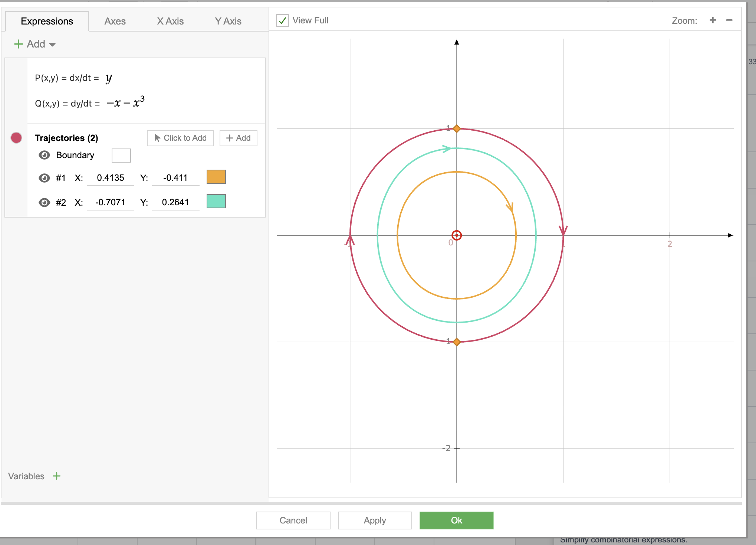Click the Cancel button
The width and height of the screenshot is (756, 545).
click(x=293, y=520)
